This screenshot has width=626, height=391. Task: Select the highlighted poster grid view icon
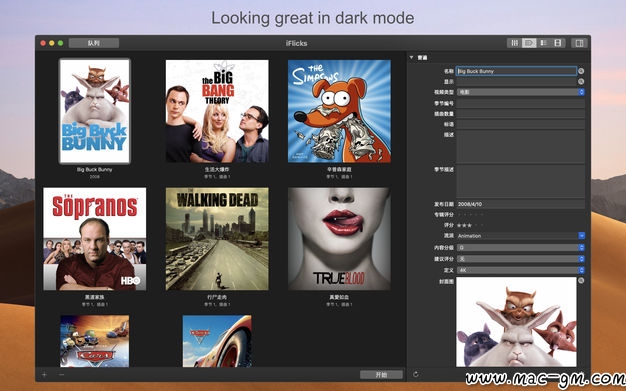529,43
